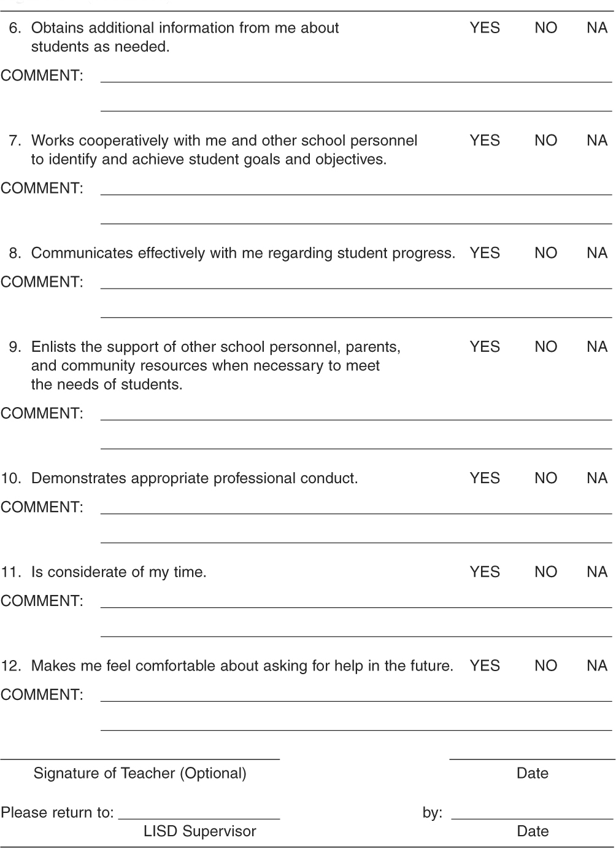Select YES for item 9 enlists support
616x851 pixels.
pyautogui.click(x=485, y=347)
